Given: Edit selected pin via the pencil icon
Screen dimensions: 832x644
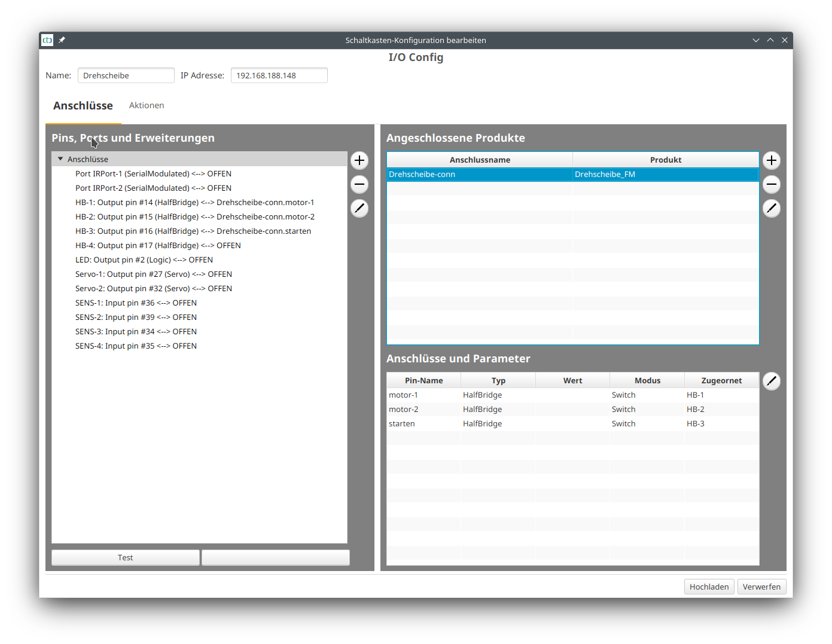Looking at the screenshot, I should (359, 208).
